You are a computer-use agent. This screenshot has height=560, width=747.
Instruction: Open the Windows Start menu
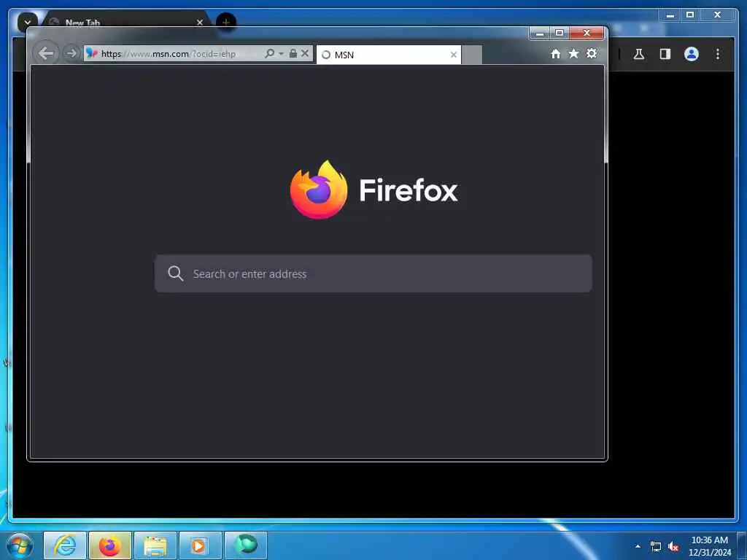(x=20, y=545)
